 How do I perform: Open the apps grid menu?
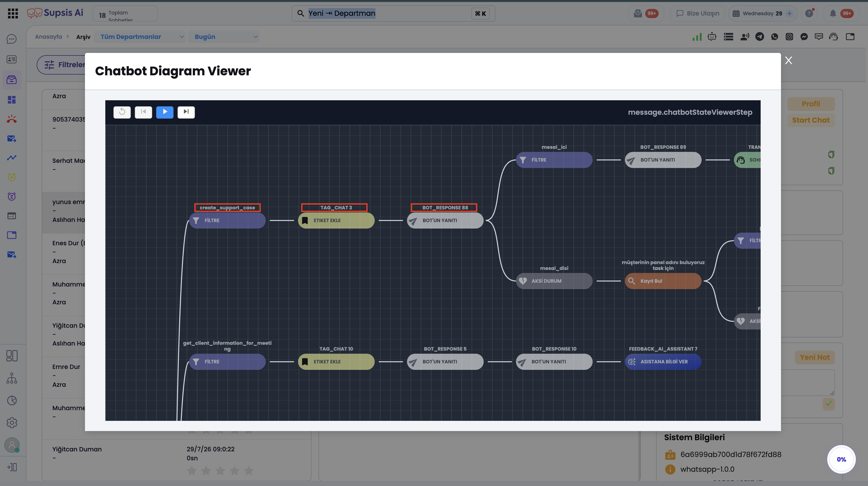coord(13,13)
